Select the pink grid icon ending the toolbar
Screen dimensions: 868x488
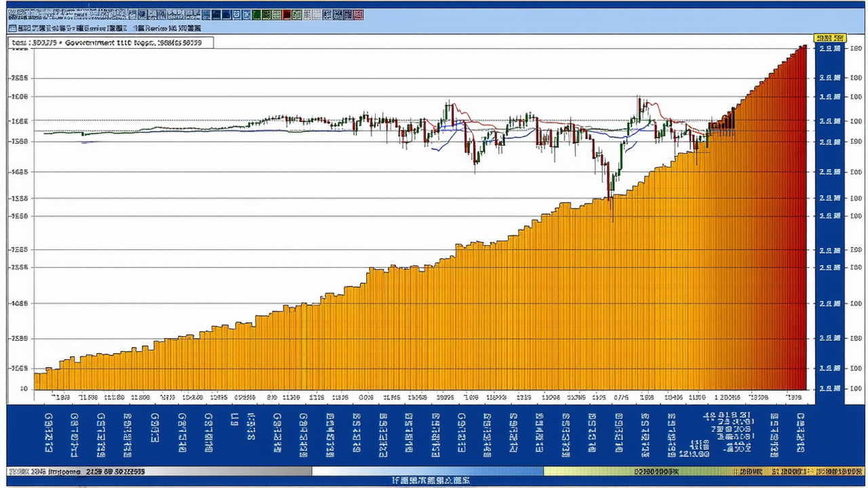point(358,14)
